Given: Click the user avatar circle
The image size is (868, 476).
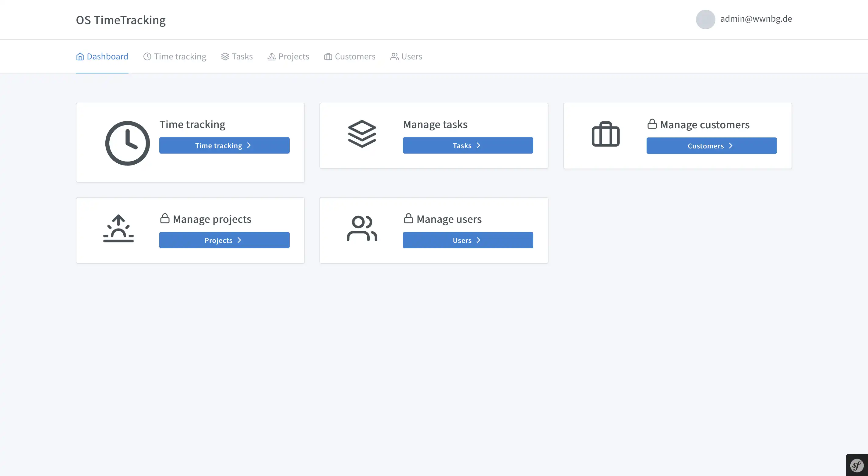Looking at the screenshot, I should pos(705,19).
